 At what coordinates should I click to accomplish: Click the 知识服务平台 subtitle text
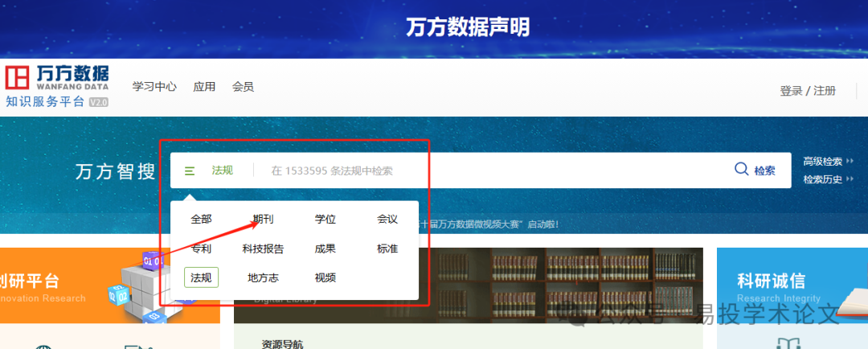pos(45,102)
